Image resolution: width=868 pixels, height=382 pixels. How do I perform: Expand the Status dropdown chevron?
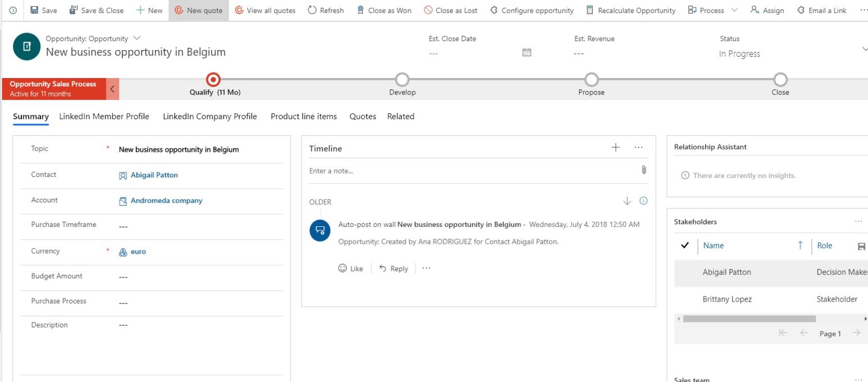[x=864, y=49]
